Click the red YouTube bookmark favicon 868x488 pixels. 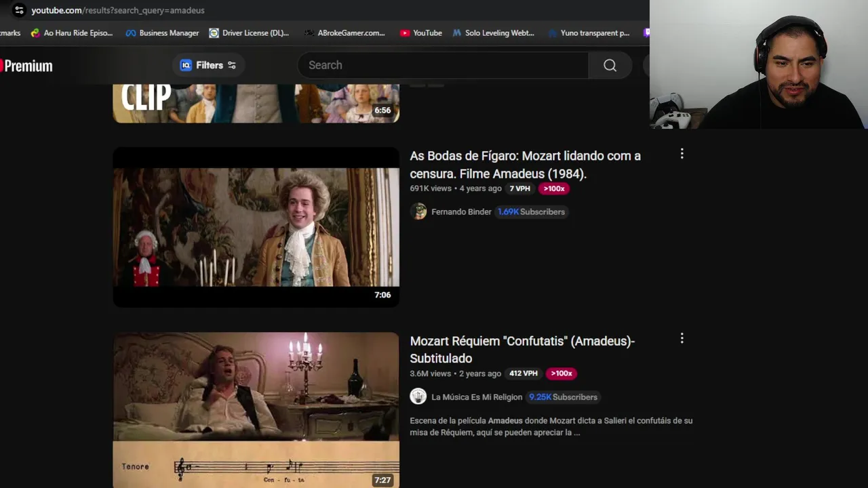(x=405, y=33)
